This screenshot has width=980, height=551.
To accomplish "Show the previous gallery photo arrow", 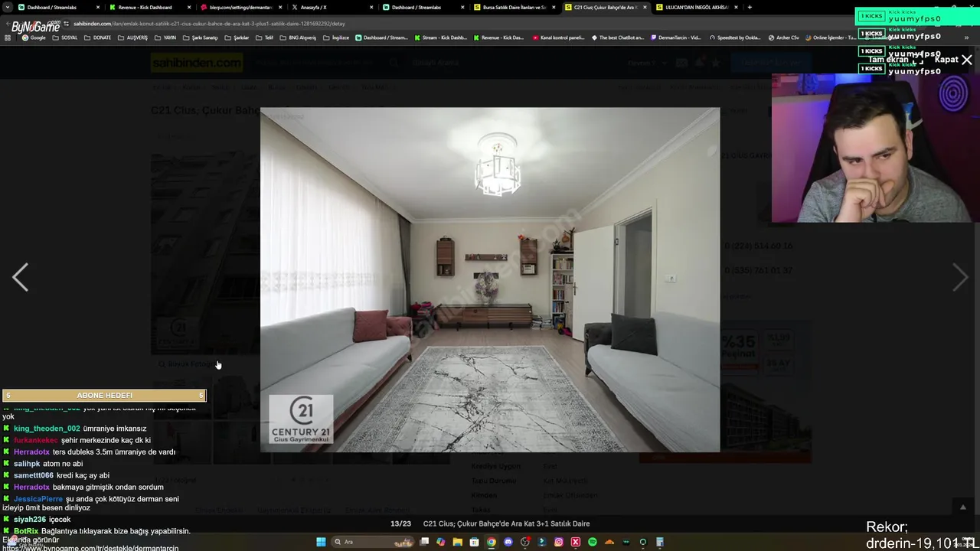I will [21, 277].
